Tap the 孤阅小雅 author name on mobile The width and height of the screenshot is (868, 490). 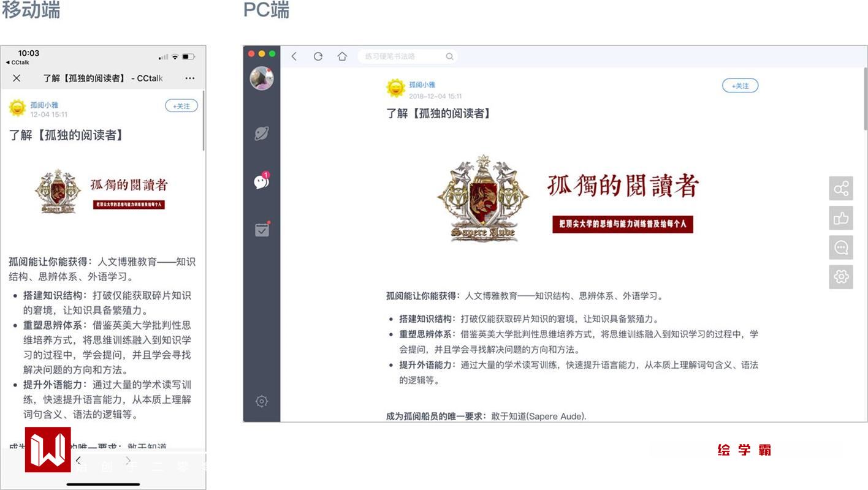click(45, 105)
